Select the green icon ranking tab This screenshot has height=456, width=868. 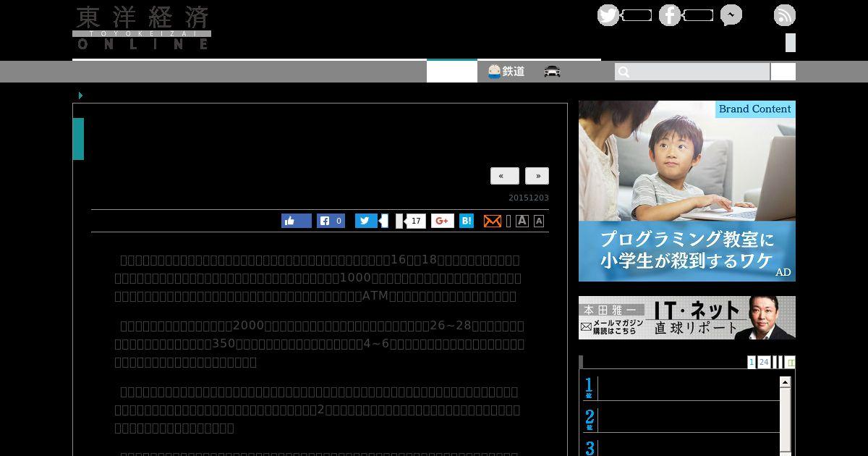pos(791,362)
